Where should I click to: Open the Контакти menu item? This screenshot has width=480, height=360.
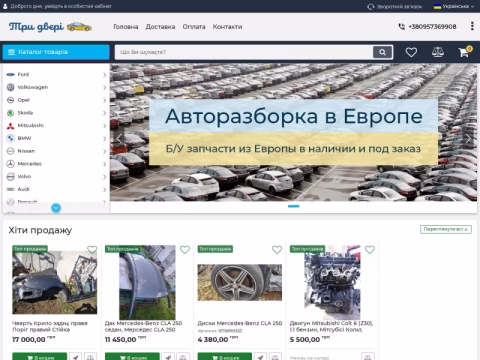228,27
